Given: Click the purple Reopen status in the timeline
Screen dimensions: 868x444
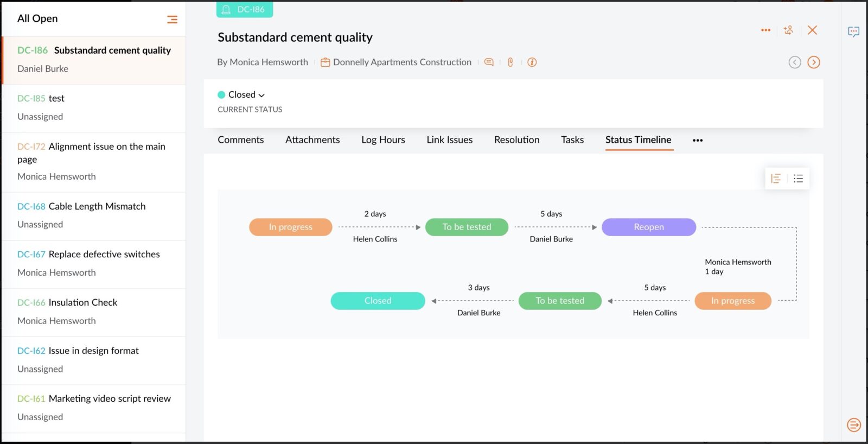Looking at the screenshot, I should 649,227.
